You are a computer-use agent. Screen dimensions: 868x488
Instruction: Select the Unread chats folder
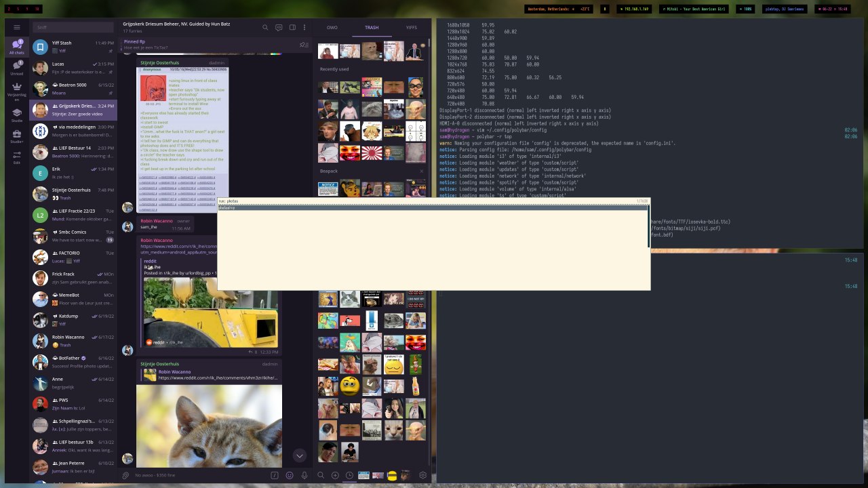coord(16,68)
